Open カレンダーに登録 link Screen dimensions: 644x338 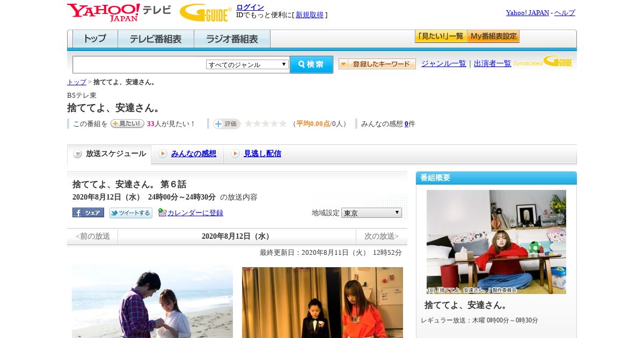(195, 213)
